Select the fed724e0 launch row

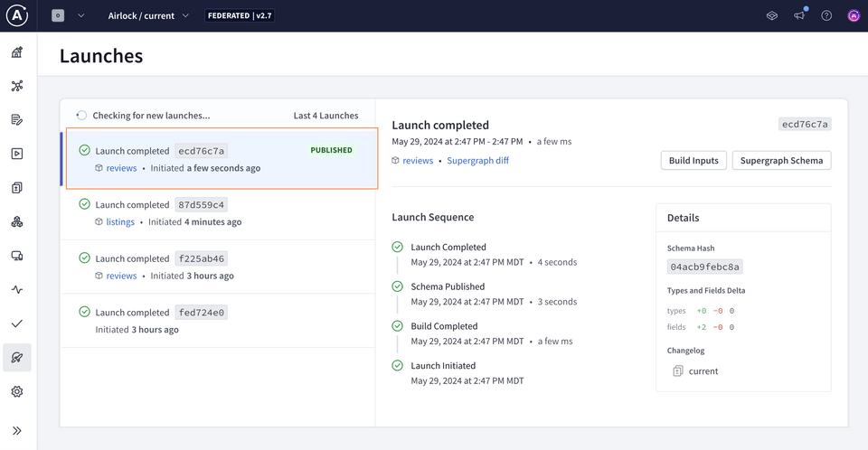coord(218,321)
